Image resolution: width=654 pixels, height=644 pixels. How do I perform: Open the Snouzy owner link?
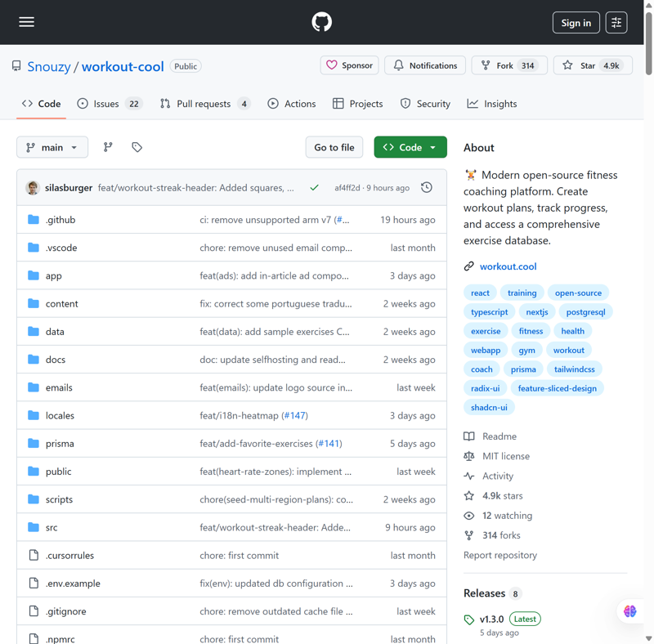click(49, 66)
